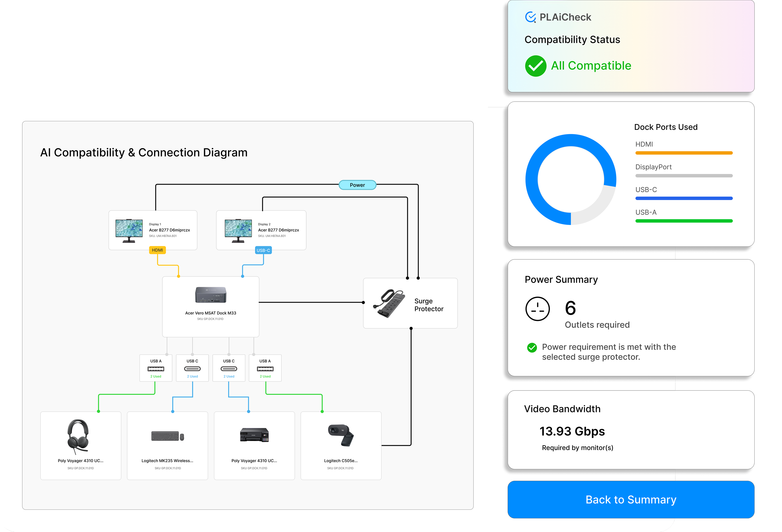Viewport: 782px width, 532px height.
Task: Click the Logitech MK235 Wireless... device name
Action: coord(167,461)
